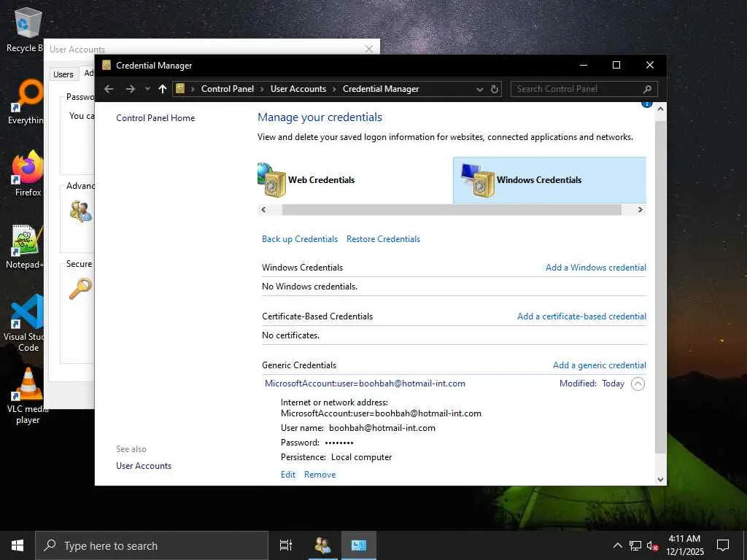747x560 pixels.
Task: Click the Control Panel breadcrumb
Action: click(228, 89)
